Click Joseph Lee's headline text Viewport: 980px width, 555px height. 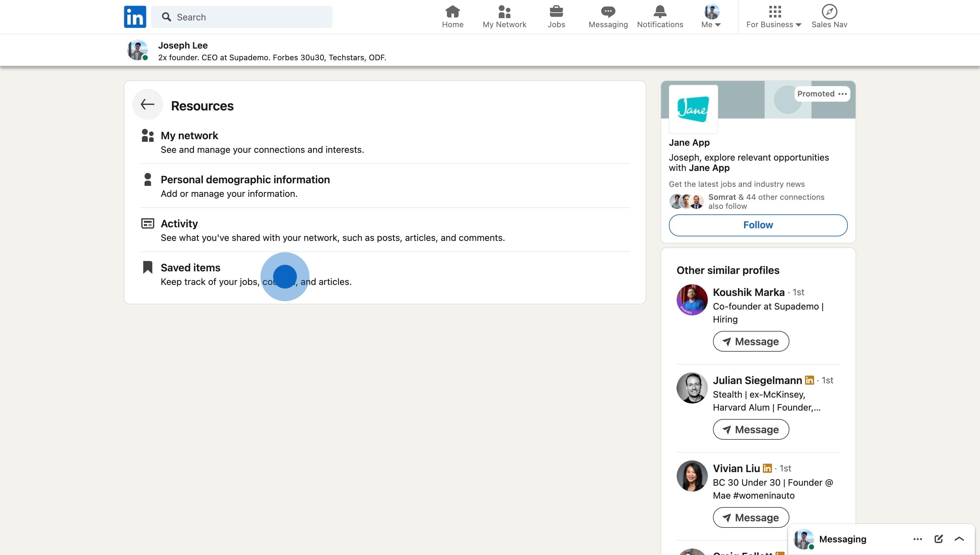[x=272, y=58]
